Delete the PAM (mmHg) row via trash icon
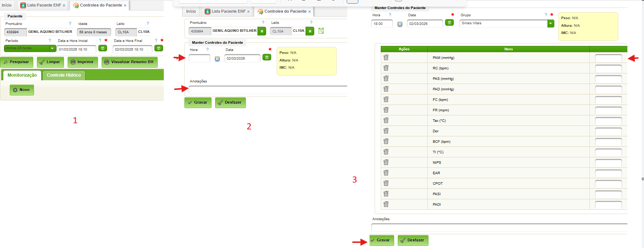644x248 pixels. 386,57
